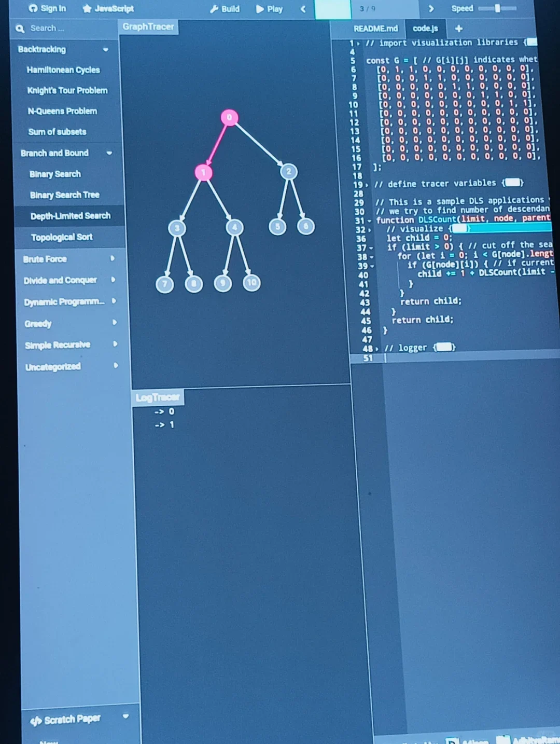The height and width of the screenshot is (744, 560).
Task: Open Sum of subsets algorithm
Action: 57,132
